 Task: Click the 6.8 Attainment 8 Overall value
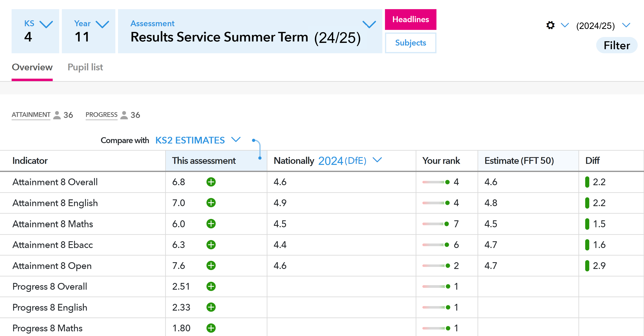(x=178, y=182)
